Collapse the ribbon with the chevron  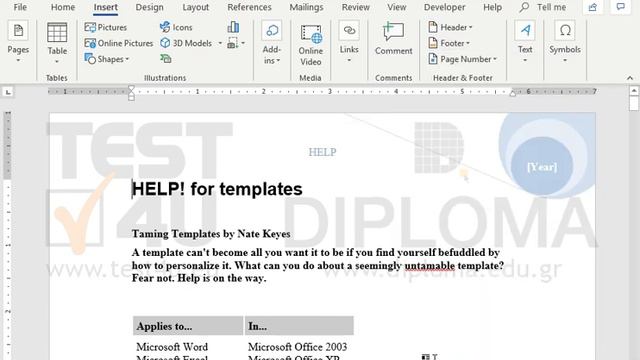point(630,78)
